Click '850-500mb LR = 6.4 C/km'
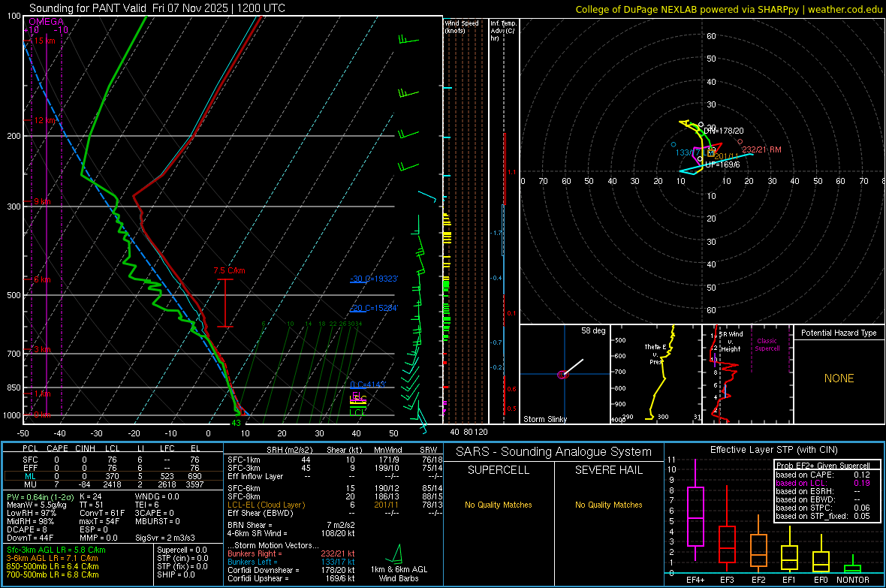886x588 pixels. tap(53, 566)
